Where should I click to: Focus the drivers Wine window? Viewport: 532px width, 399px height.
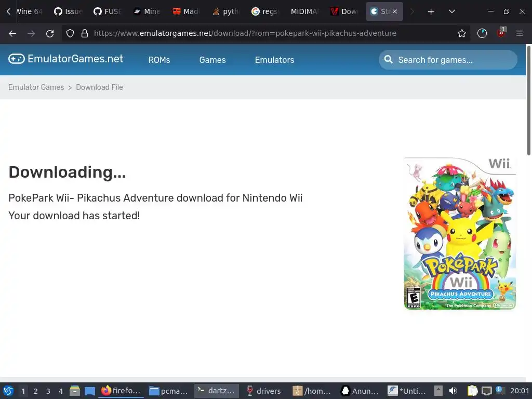(x=263, y=391)
